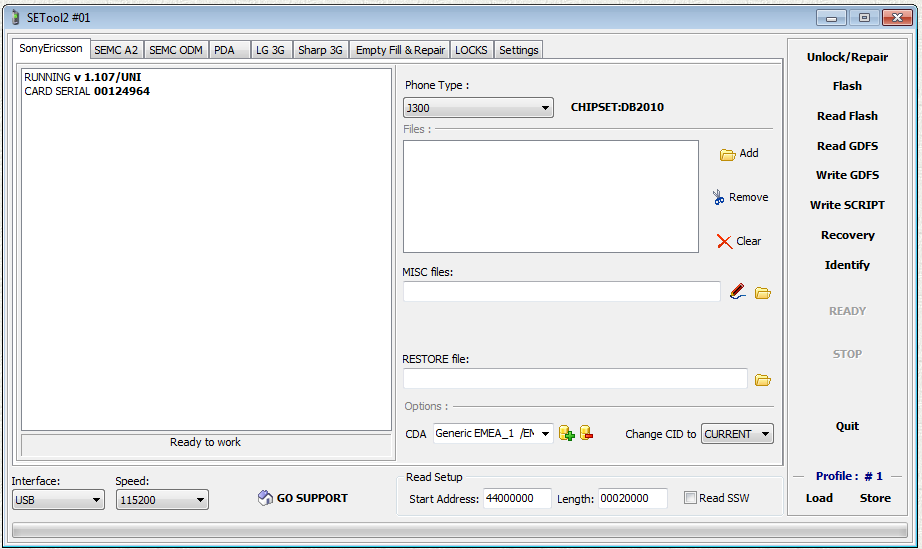Click the Length field 00020000
922x549 pixels.
click(x=633, y=498)
